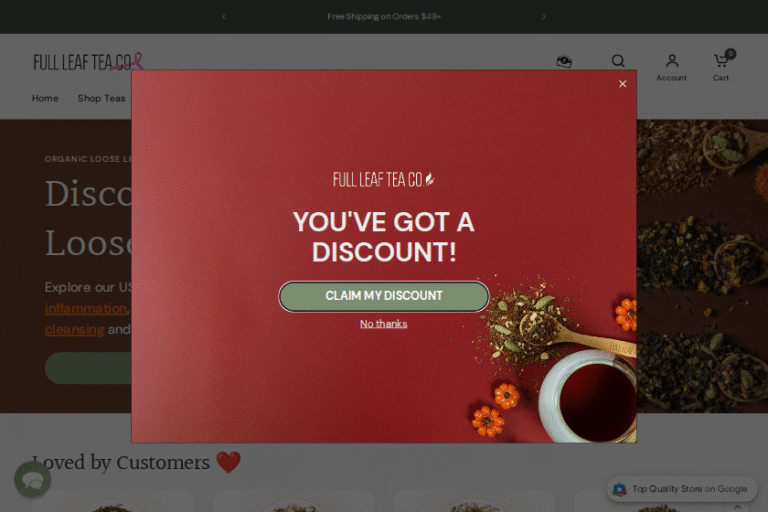Viewport: 768px width, 512px height.
Task: Open the Account user icon
Action: tap(672, 61)
